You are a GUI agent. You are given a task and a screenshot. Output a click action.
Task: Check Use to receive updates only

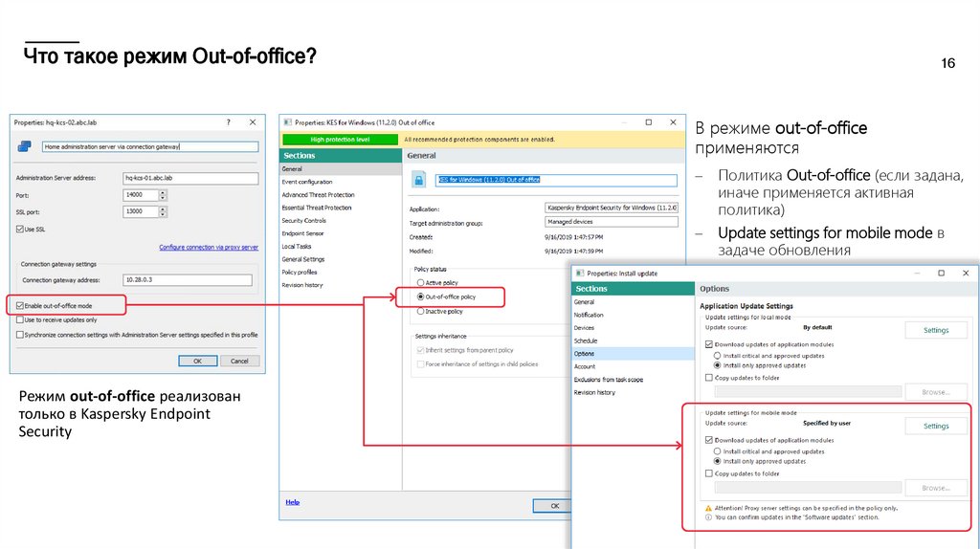(20, 319)
